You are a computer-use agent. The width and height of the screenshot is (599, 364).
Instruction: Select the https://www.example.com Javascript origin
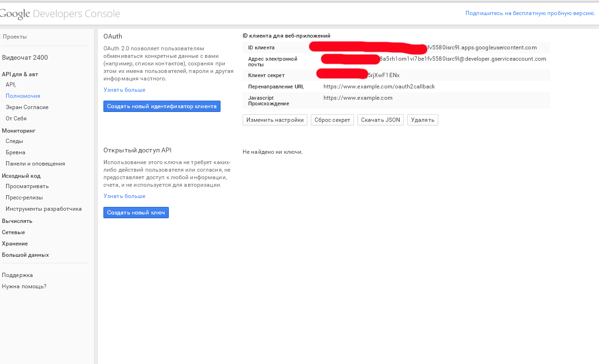coord(358,98)
